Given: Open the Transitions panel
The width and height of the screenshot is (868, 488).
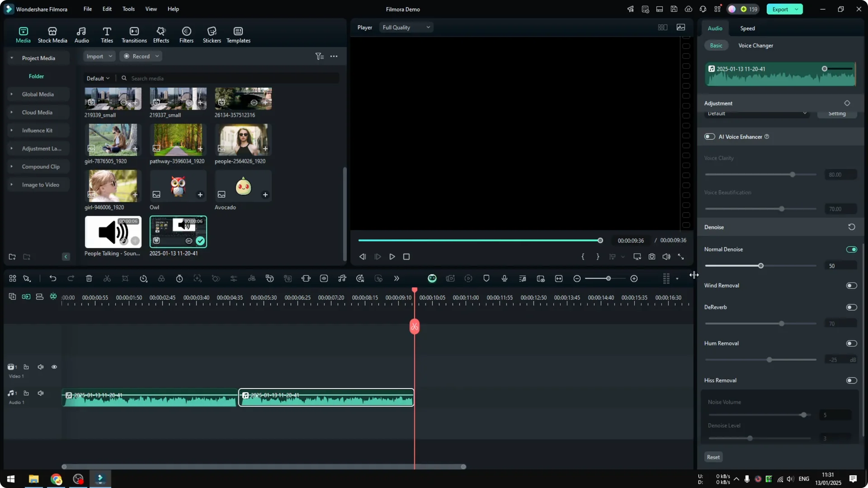Looking at the screenshot, I should [x=134, y=35].
